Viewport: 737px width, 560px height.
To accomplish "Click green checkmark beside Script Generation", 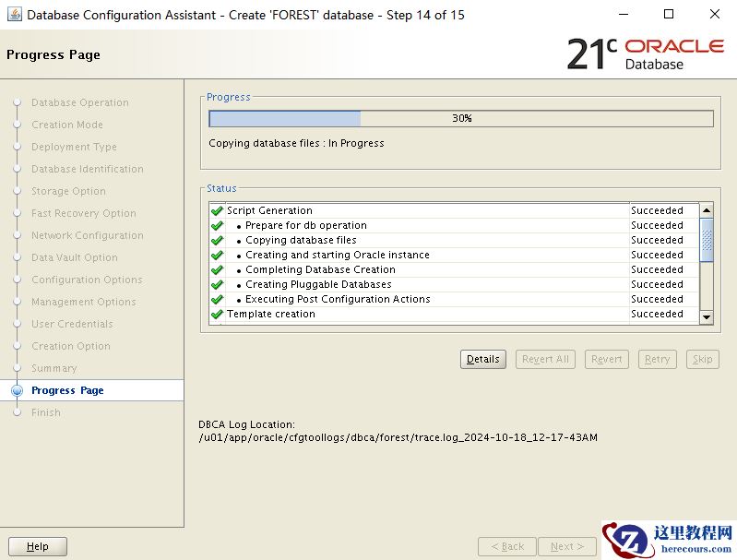I will pyautogui.click(x=217, y=210).
